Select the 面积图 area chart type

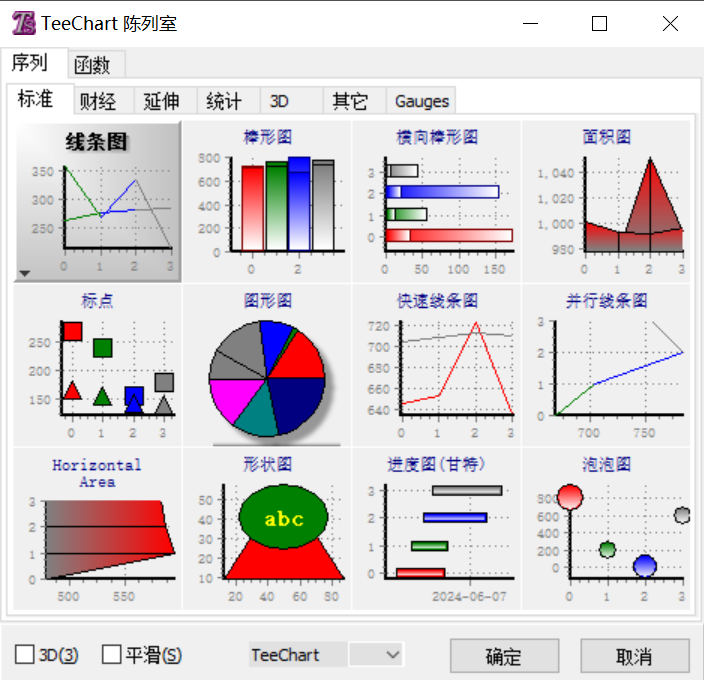coord(606,202)
